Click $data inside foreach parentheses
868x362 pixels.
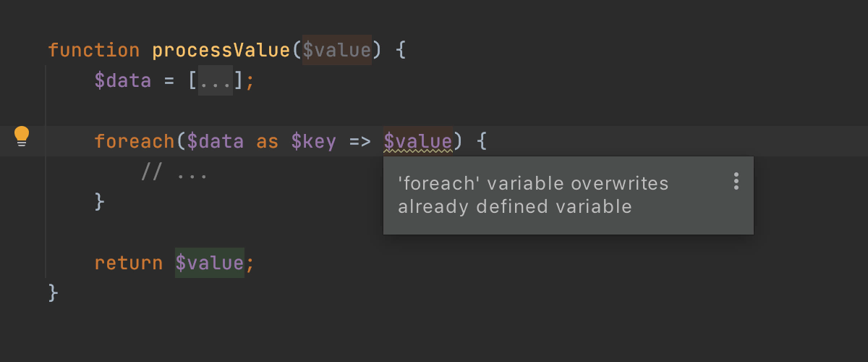(x=216, y=140)
